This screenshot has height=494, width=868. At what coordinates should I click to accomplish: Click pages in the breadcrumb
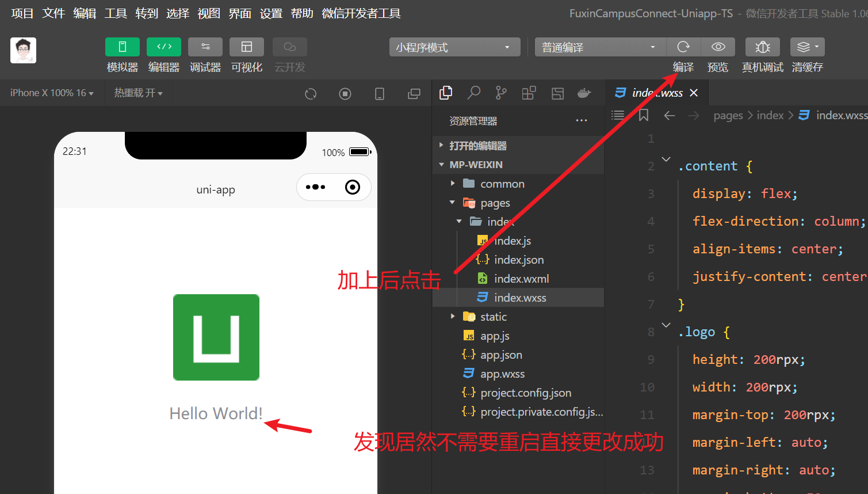[x=728, y=116]
